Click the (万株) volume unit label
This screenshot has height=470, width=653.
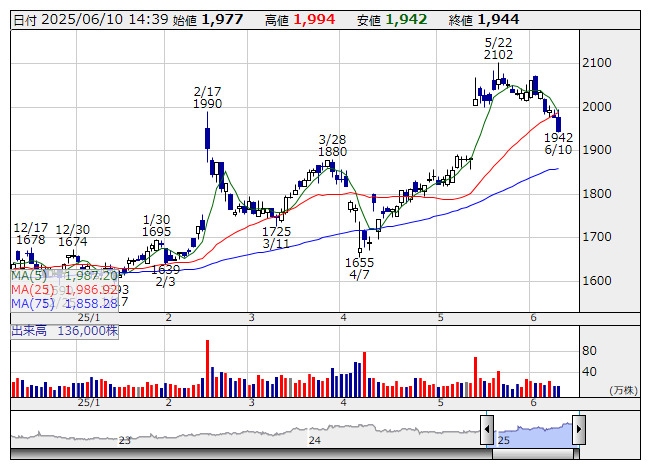(x=623, y=390)
